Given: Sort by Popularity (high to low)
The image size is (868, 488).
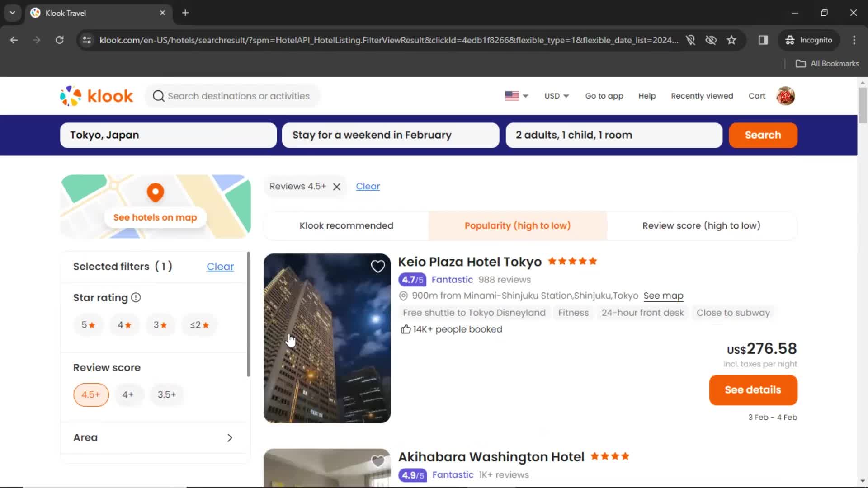Looking at the screenshot, I should [x=518, y=225].
